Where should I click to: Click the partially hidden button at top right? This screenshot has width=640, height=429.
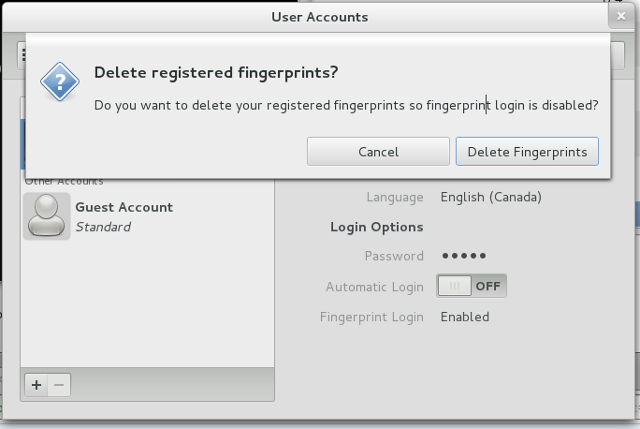point(618,56)
